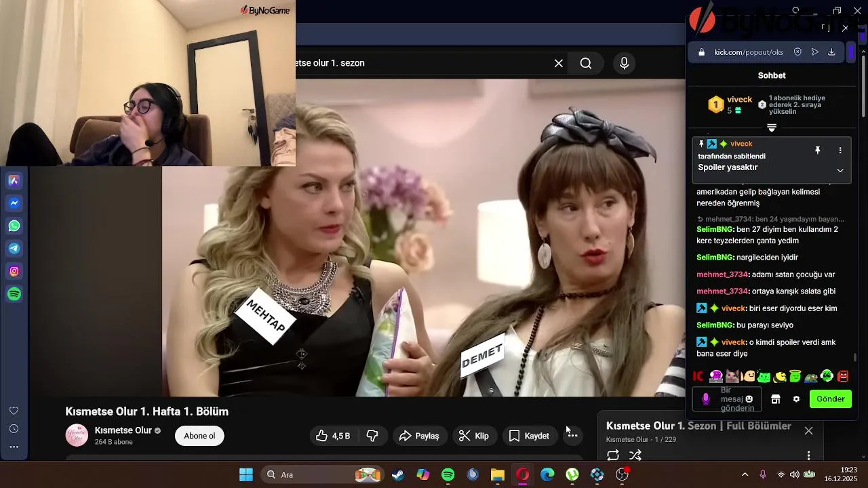Click the chat panel scrollbar
868x488 pixels.
[856, 357]
